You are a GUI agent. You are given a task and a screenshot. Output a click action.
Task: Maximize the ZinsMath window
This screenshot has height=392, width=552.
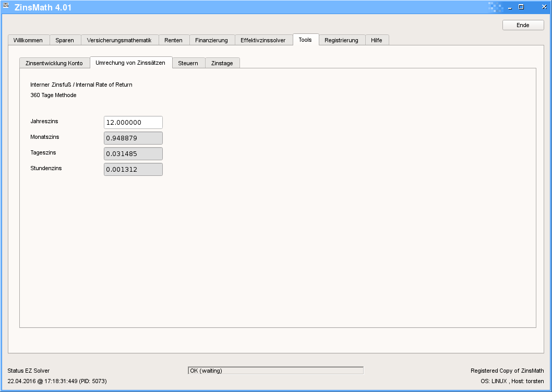[x=521, y=7]
